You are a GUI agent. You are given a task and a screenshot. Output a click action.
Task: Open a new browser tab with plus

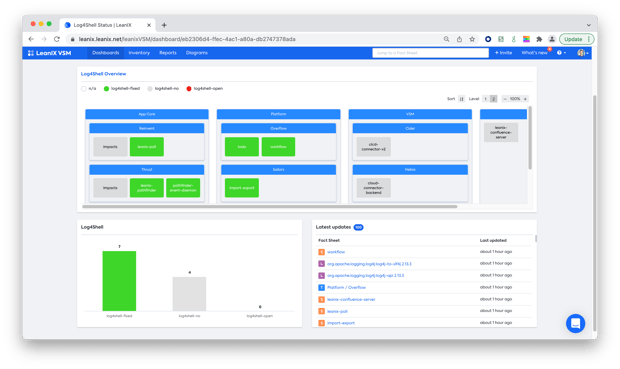point(164,25)
